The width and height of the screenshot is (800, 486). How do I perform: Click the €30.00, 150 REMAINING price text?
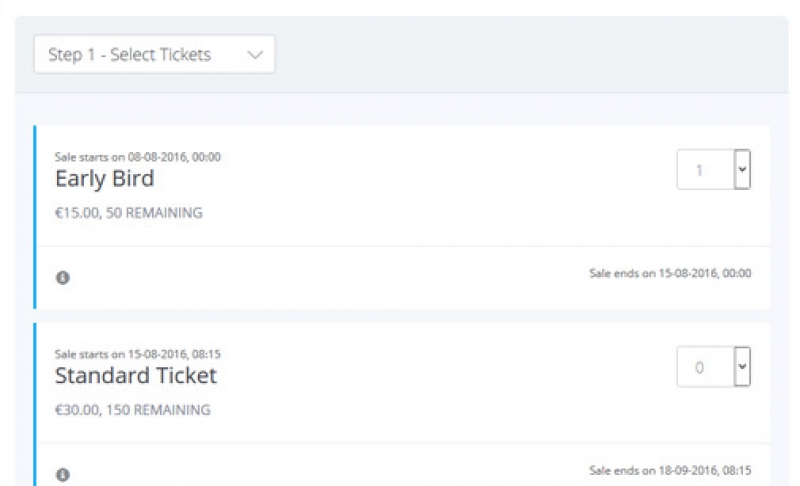(133, 410)
